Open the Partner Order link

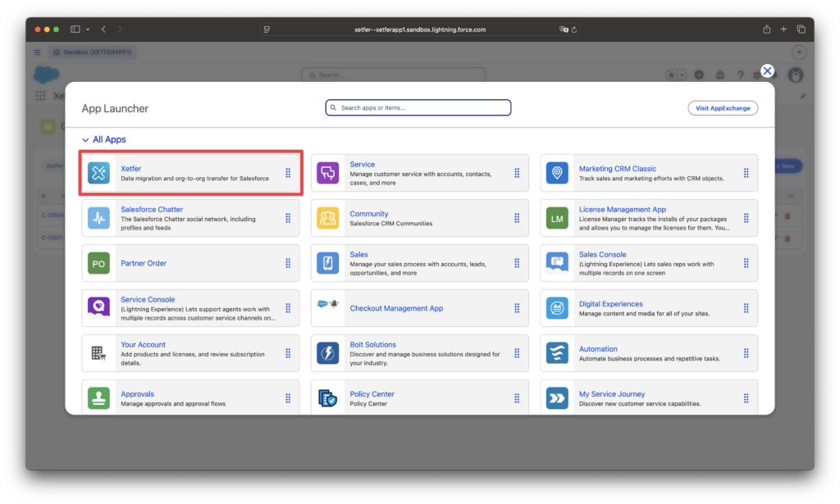143,263
